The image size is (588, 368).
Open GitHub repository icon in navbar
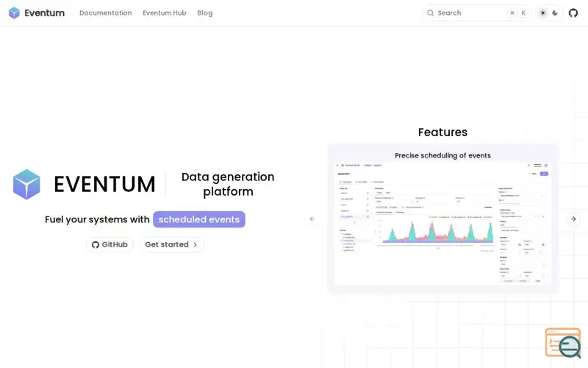(x=573, y=13)
